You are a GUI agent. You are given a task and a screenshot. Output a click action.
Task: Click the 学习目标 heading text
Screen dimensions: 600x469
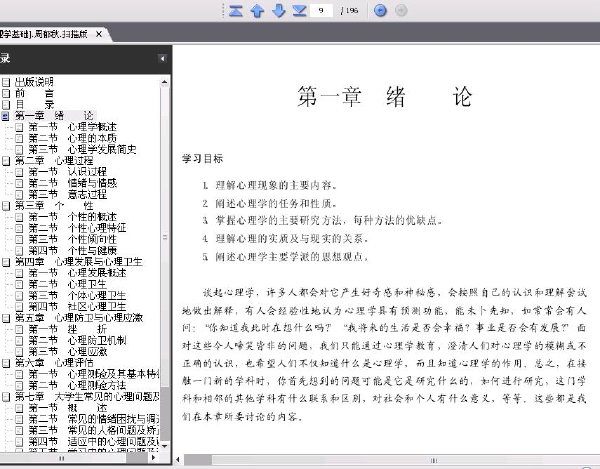pyautogui.click(x=202, y=159)
